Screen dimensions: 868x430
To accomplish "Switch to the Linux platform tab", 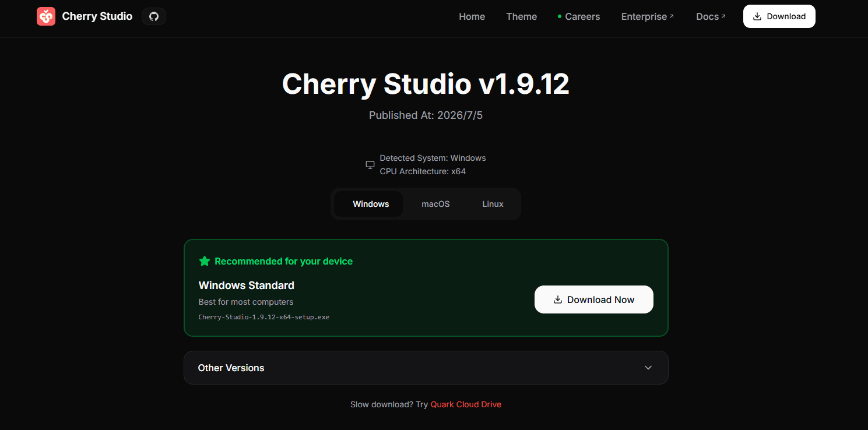I will click(x=493, y=204).
